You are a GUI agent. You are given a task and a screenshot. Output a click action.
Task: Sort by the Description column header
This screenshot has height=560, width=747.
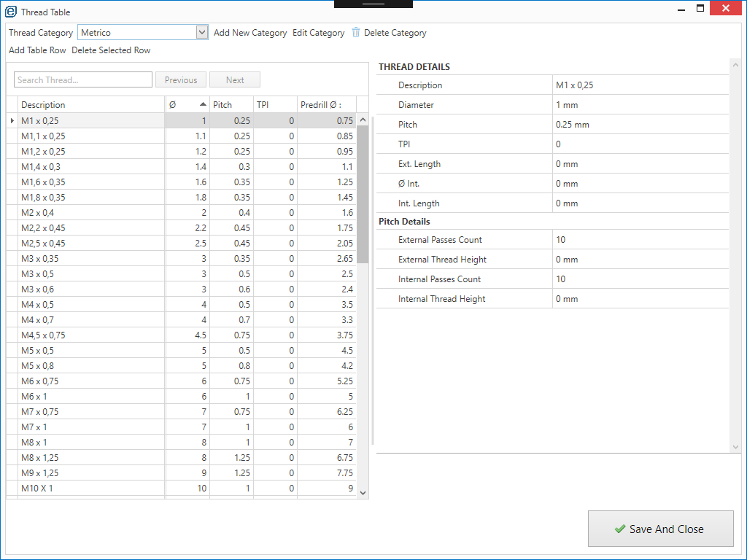coord(91,105)
